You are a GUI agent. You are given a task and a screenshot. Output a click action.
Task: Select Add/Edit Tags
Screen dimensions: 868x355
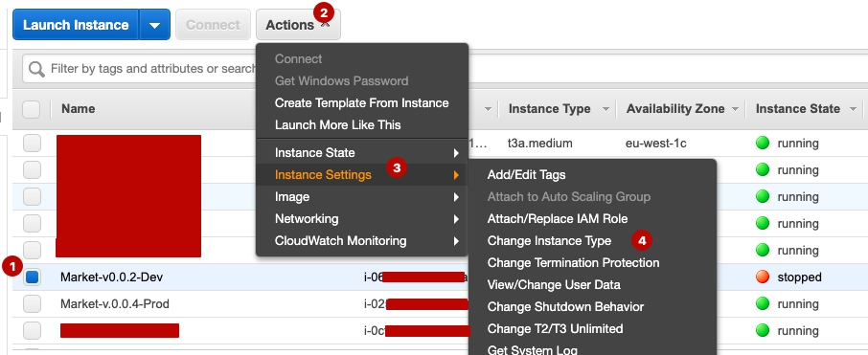coord(526,175)
